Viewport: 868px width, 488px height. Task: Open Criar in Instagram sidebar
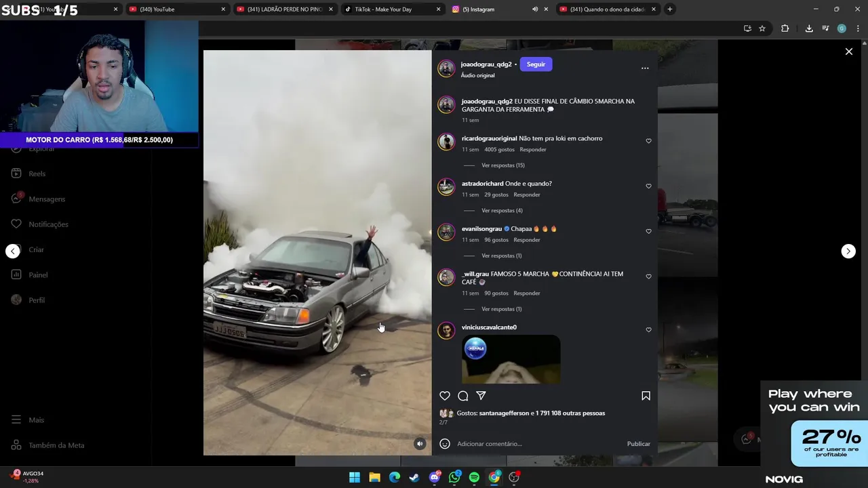click(28, 249)
